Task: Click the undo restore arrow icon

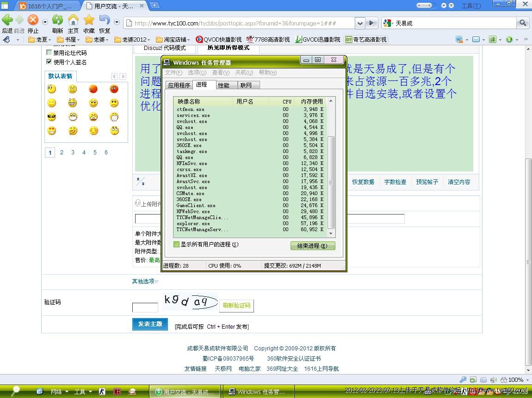Action: coord(105,20)
